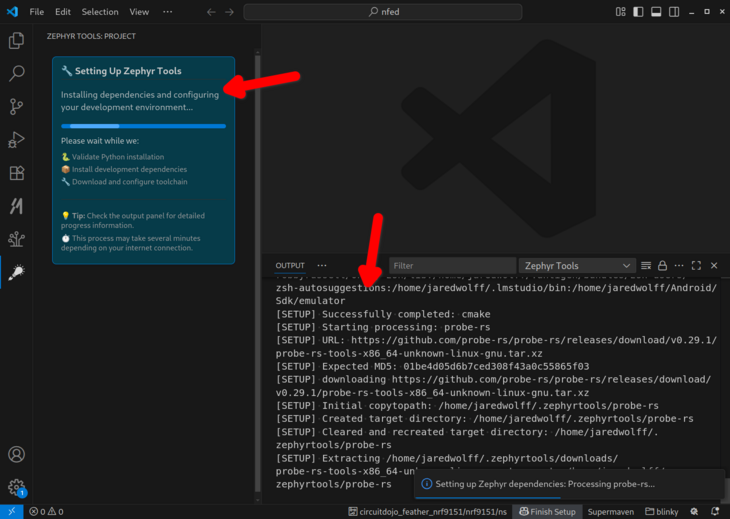Click the Setting Up Zephyr Tools heading
730x519 pixels.
(x=128, y=71)
